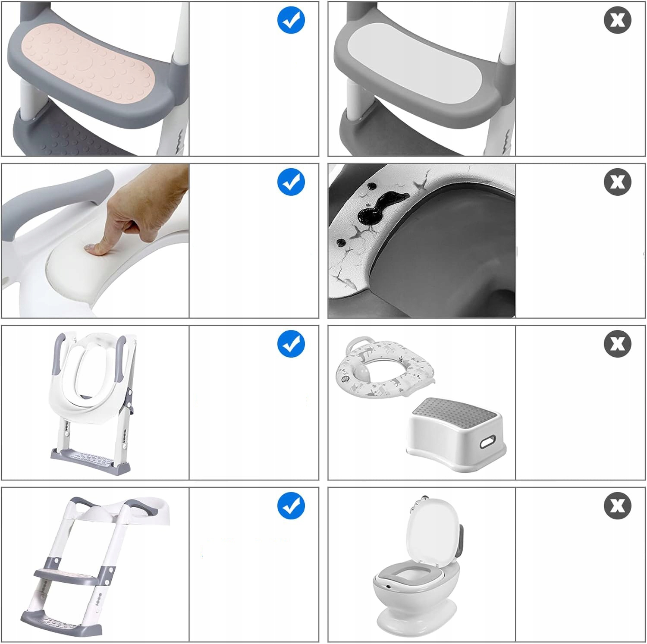Open the image of the grayscale step without grip
This screenshot has width=647, height=644.
(x=422, y=79)
